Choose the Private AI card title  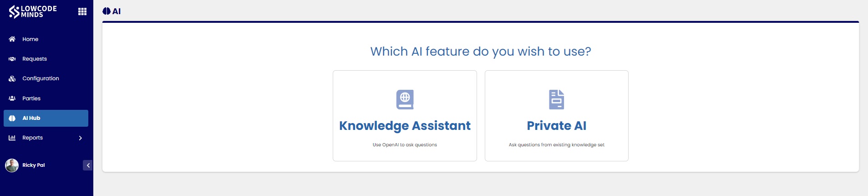point(556,126)
